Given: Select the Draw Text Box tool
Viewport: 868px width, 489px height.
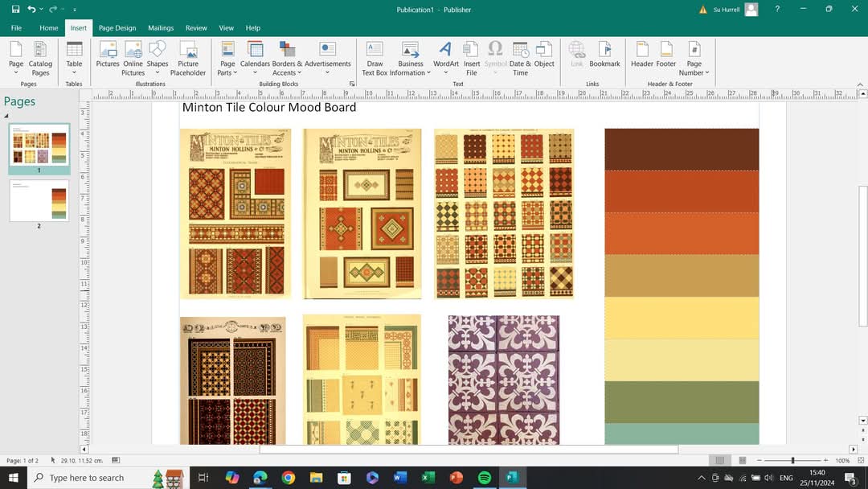Looking at the screenshot, I should click(x=374, y=56).
